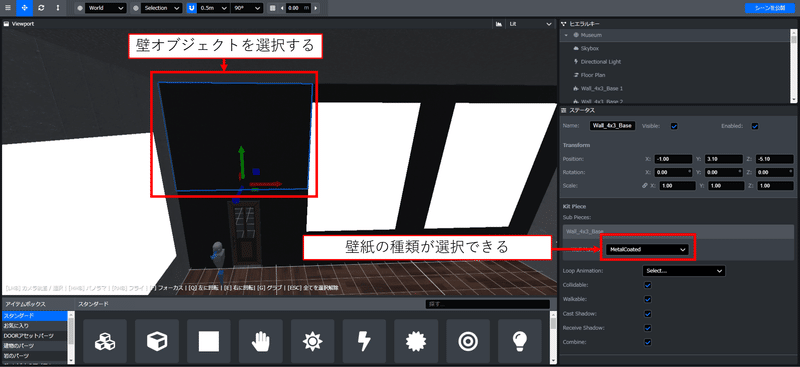Toggle the Collidable checkbox
Image resolution: width=800 pixels, height=367 pixels.
pos(647,285)
